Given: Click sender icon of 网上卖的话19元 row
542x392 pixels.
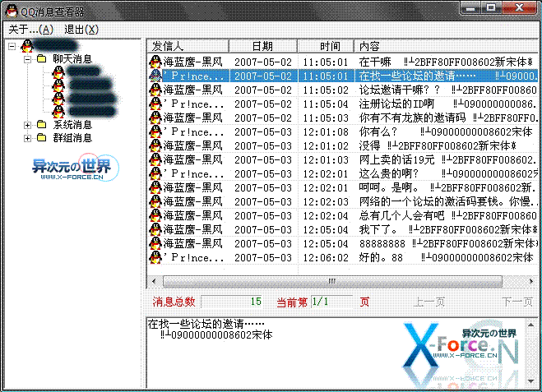Looking at the screenshot, I should tap(155, 159).
